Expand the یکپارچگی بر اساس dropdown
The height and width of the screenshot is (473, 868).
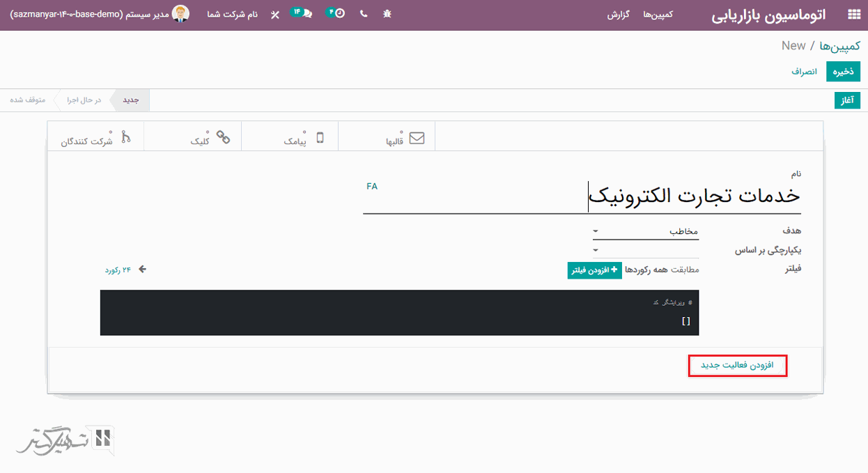pos(645,250)
